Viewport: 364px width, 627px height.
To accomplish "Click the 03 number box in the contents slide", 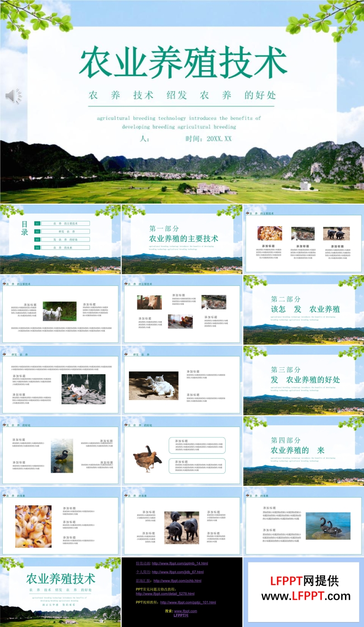I will tap(38, 239).
